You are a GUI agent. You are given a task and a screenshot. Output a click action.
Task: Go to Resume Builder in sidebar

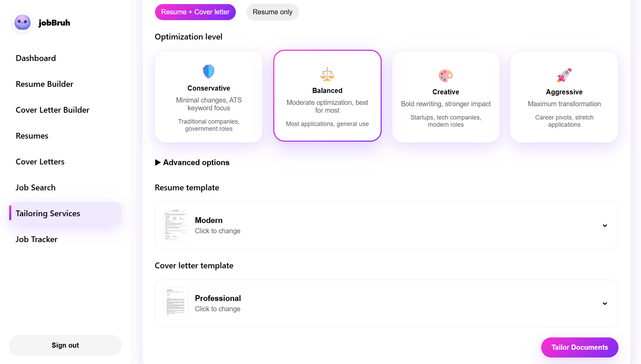45,84
